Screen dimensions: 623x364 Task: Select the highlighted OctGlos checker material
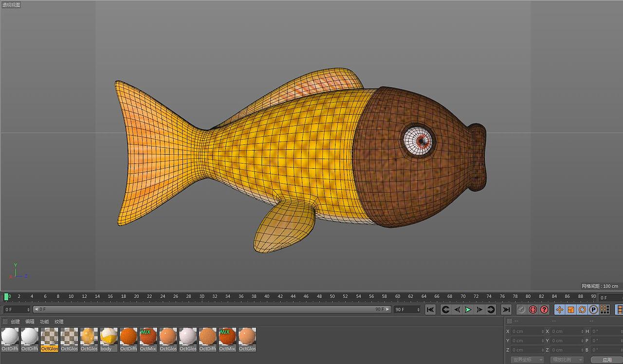click(x=49, y=339)
